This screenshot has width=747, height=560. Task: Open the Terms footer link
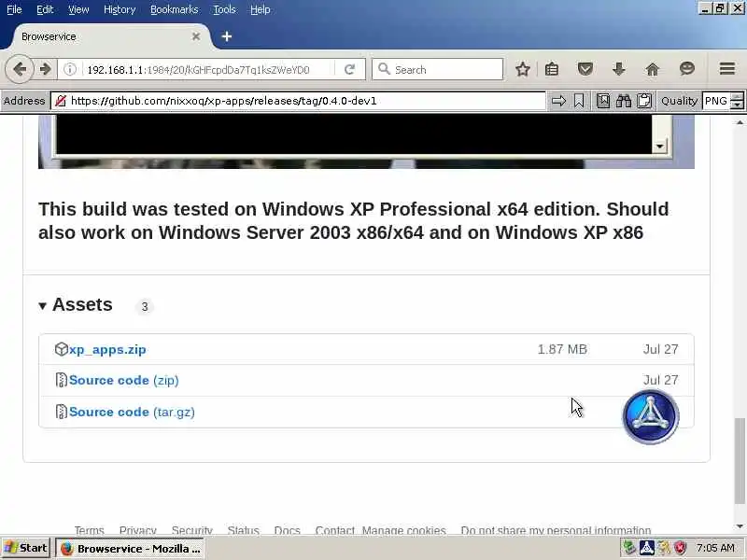coord(89,530)
